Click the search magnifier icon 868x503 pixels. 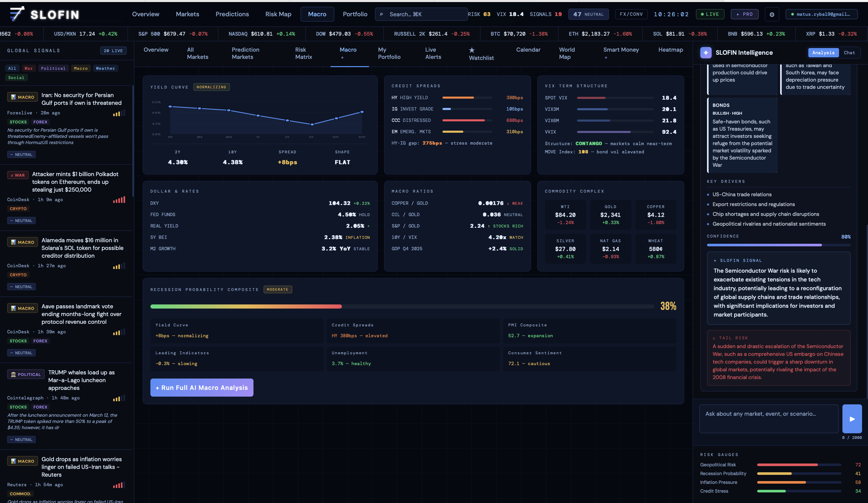tap(381, 14)
